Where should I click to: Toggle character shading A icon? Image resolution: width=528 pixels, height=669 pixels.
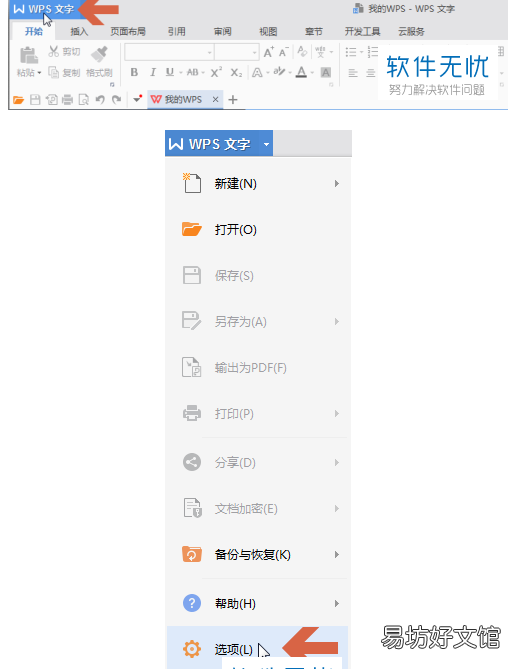pos(326,73)
